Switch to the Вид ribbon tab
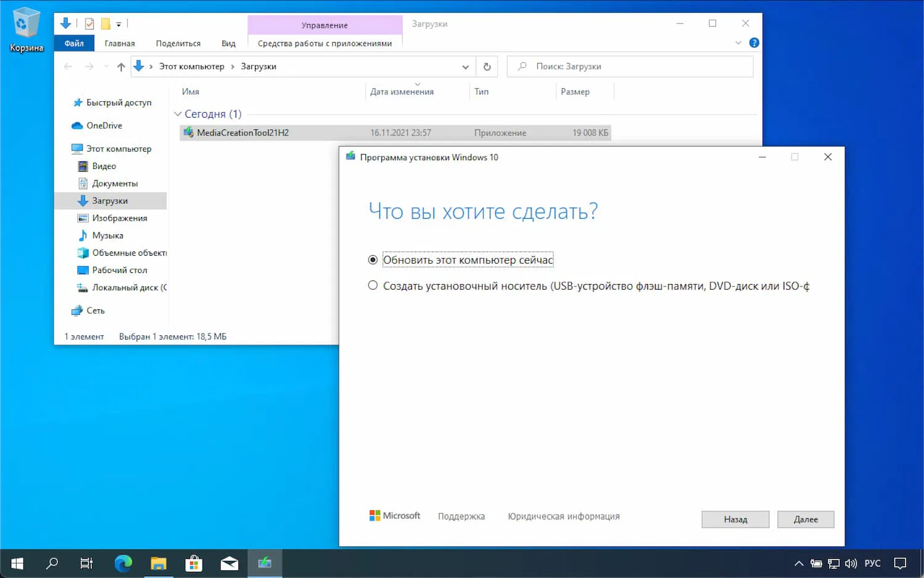 pos(229,43)
